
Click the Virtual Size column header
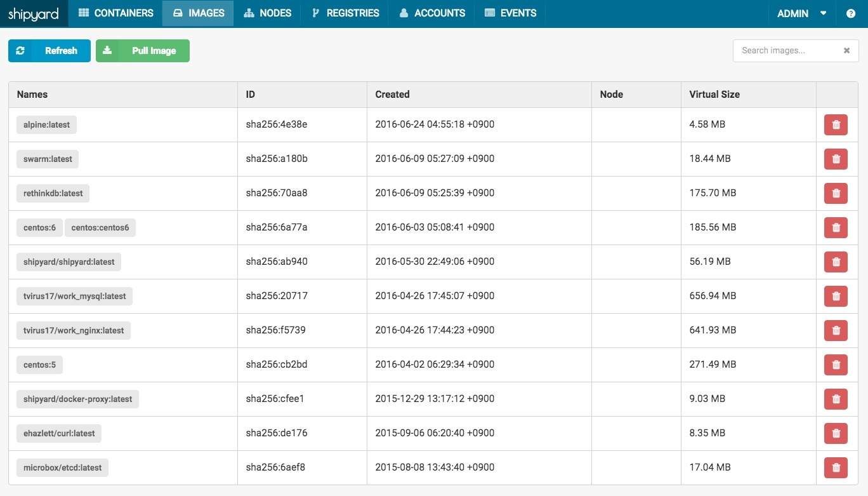point(714,95)
